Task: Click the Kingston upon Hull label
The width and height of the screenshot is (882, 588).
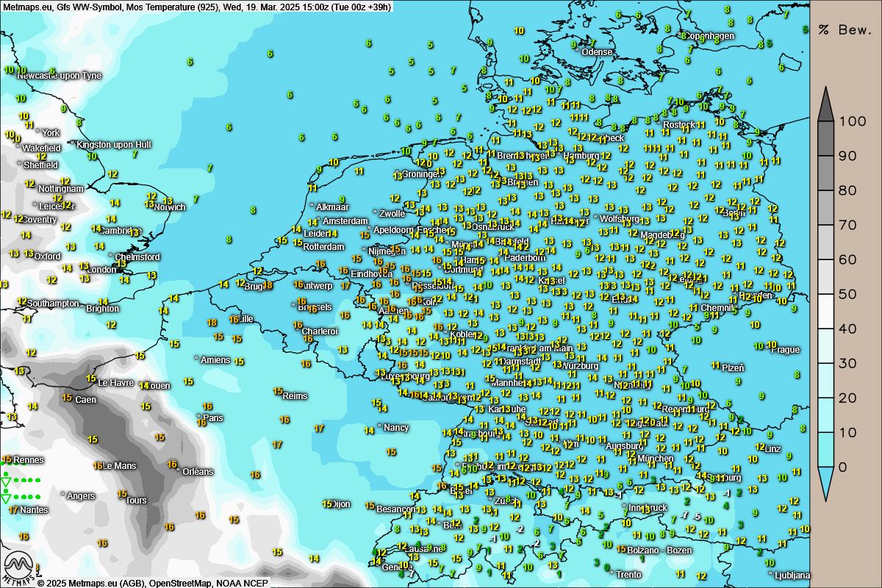Action: point(113,145)
